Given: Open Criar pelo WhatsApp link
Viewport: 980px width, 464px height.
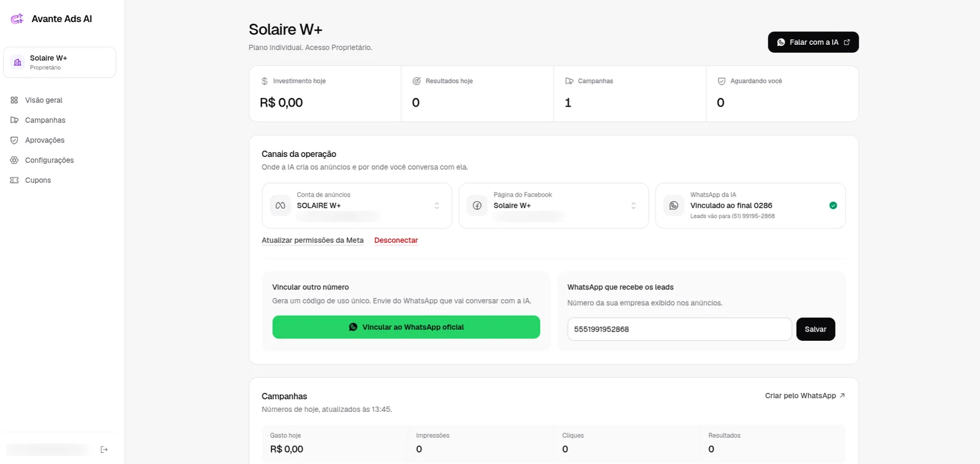Looking at the screenshot, I should tap(805, 396).
